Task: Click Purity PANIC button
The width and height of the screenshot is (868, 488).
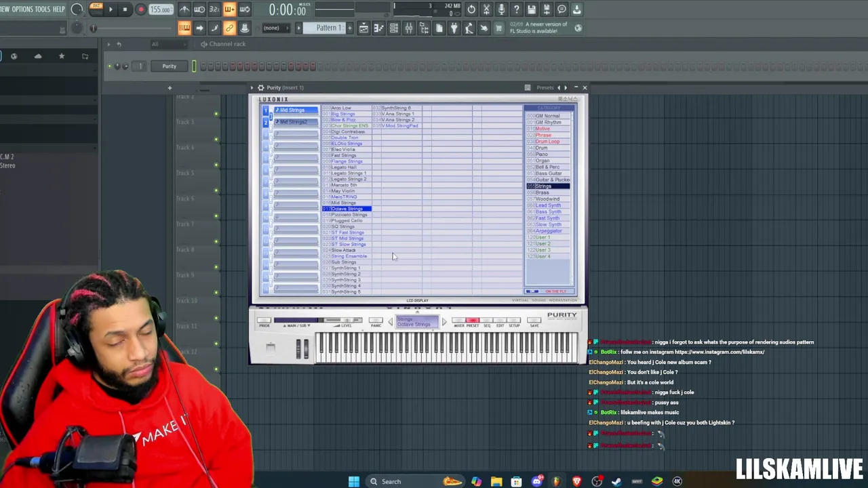Action: (x=376, y=321)
